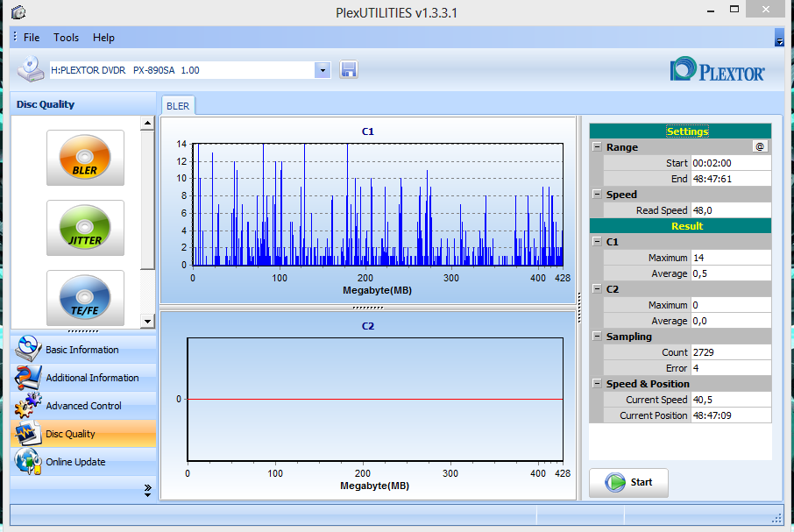Collapse the Range section
Screen dimensions: 794x532
click(x=597, y=146)
